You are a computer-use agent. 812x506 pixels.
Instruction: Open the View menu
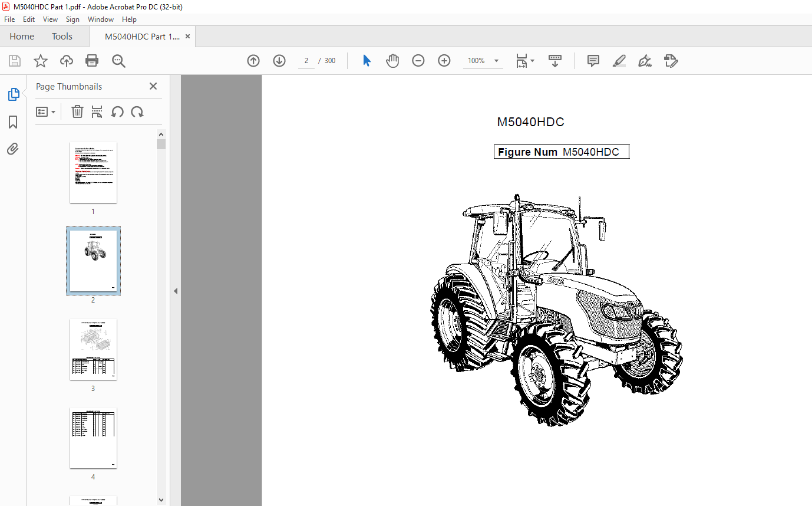[x=51, y=19]
